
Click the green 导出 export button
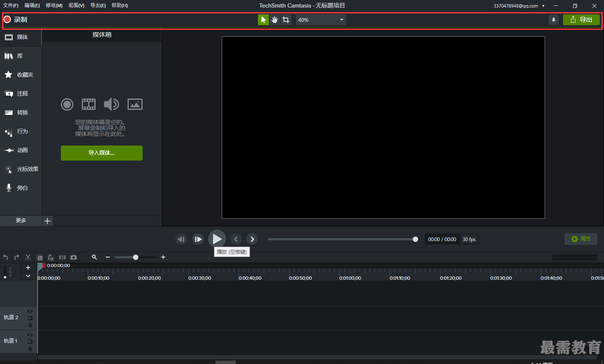[581, 20]
